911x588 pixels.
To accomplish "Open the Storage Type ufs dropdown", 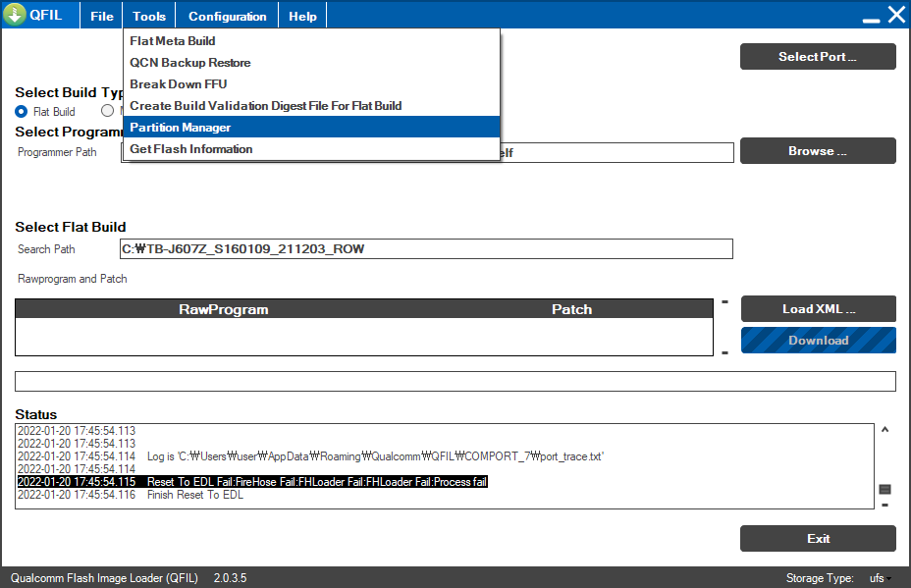I will (881, 578).
